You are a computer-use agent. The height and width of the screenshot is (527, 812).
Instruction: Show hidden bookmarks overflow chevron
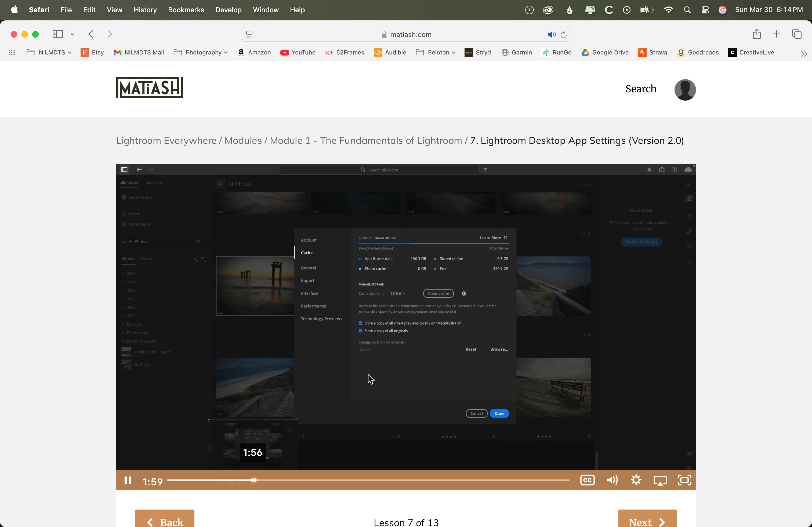click(804, 53)
